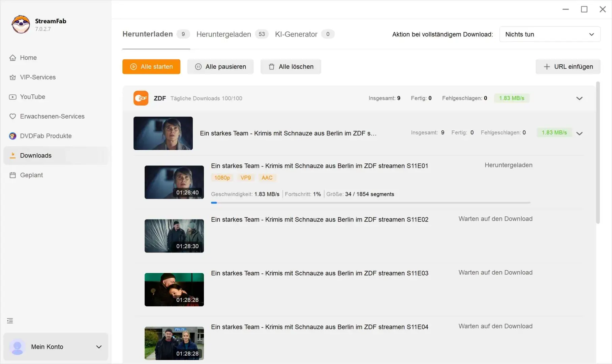Click the S11E04 episode title

[x=319, y=327]
